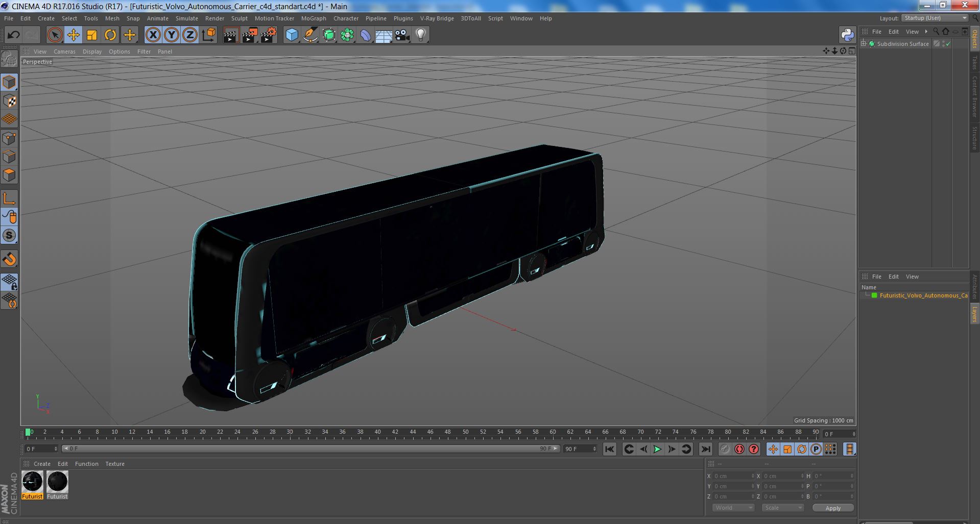Render to Picture Viewer icon
This screenshot has height=524, width=980.
tap(250, 35)
